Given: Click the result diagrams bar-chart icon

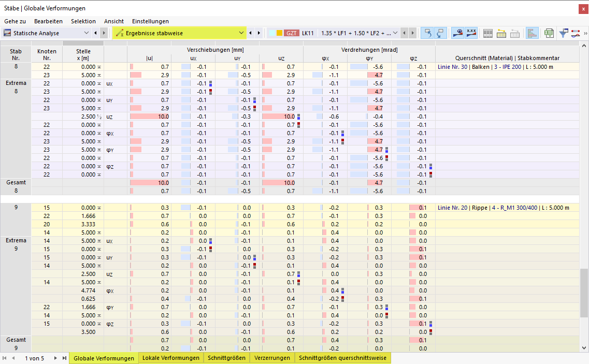Looking at the screenshot, I should click(531, 33).
